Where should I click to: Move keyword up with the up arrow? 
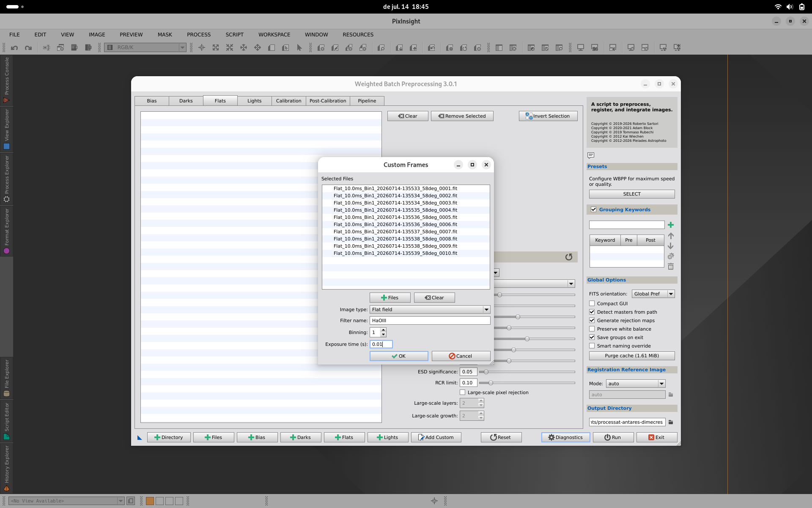click(x=671, y=236)
